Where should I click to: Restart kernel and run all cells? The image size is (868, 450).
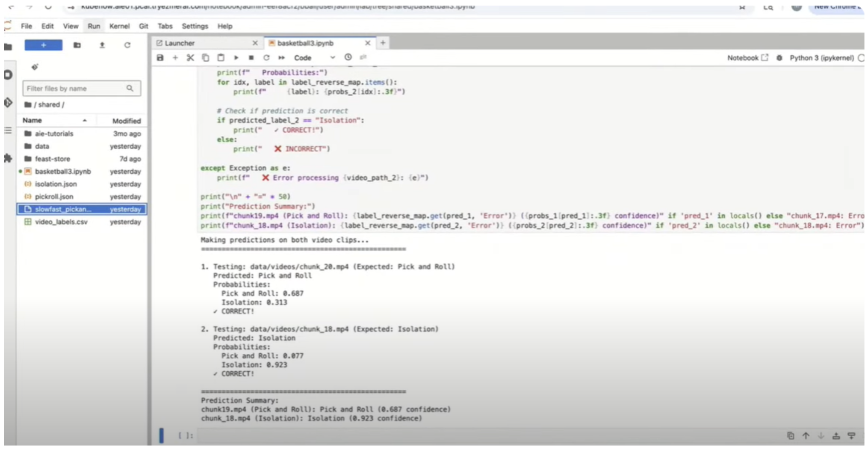(x=281, y=58)
